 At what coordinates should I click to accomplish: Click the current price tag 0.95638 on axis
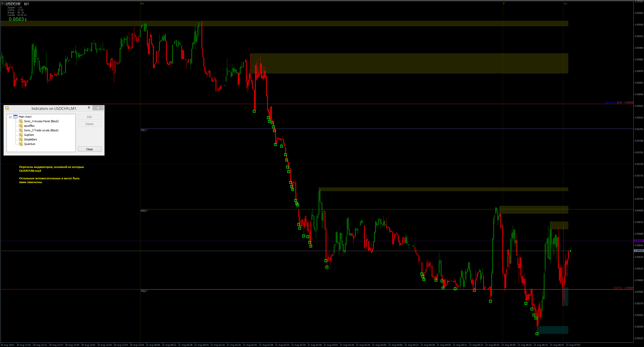[x=639, y=251]
